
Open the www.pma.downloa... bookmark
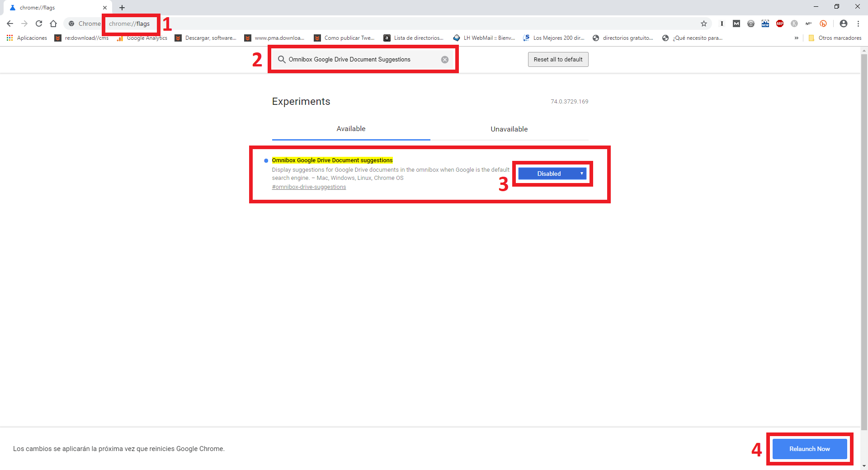[x=275, y=38]
